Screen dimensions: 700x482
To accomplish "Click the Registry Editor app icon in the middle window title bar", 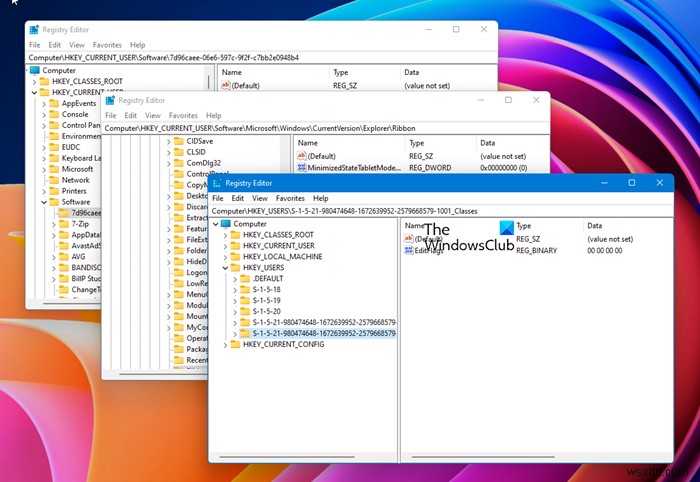I will 110,100.
